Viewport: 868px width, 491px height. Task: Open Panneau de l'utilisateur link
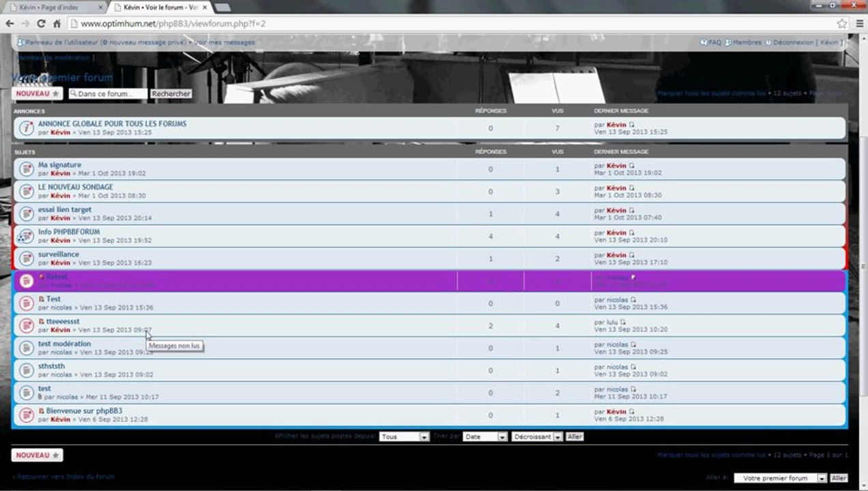click(102, 42)
